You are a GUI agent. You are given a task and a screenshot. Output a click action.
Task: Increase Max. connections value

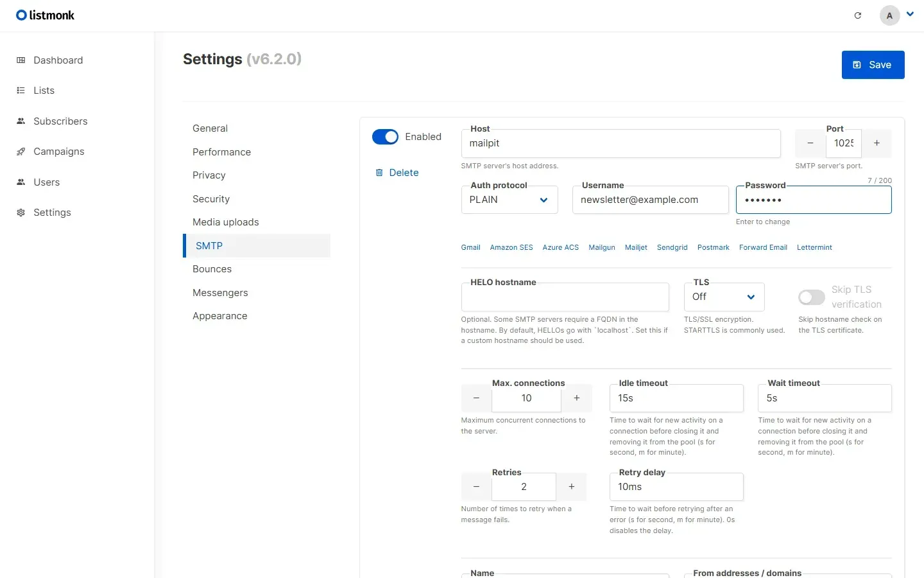tap(577, 398)
